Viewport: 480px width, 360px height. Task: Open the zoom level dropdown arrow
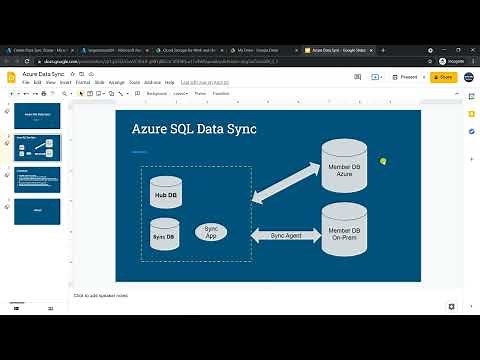click(x=71, y=94)
